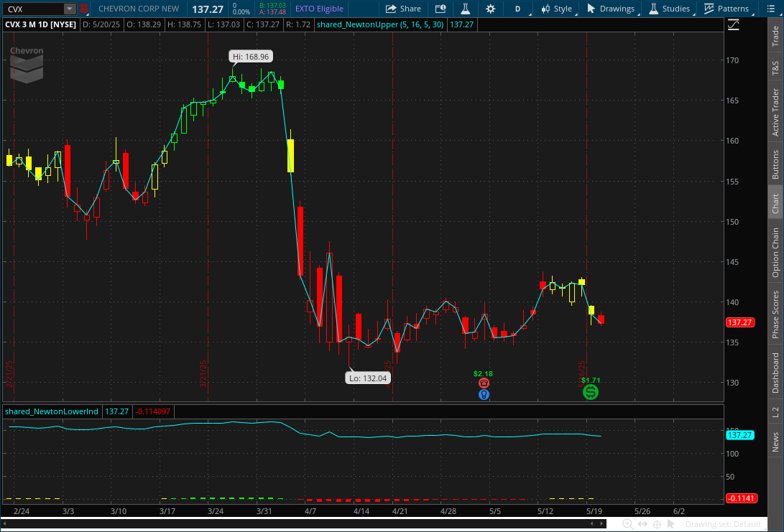Open the symbol dropdown arrow next to CVX

point(70,9)
